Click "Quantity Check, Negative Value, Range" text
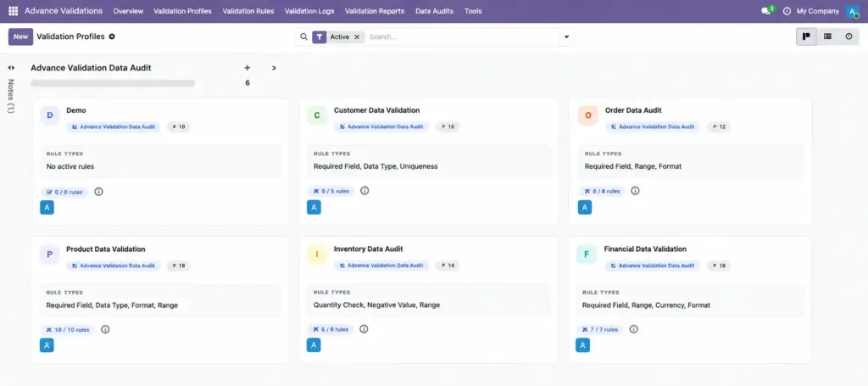Image resolution: width=868 pixels, height=386 pixels. 376,305
